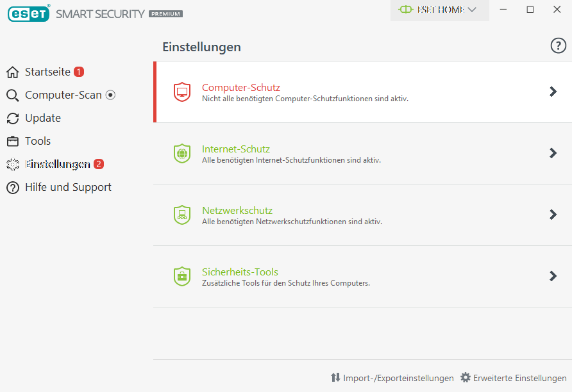
Task: Click the Sicherheits-Tools toolbox shield icon
Action: (182, 277)
